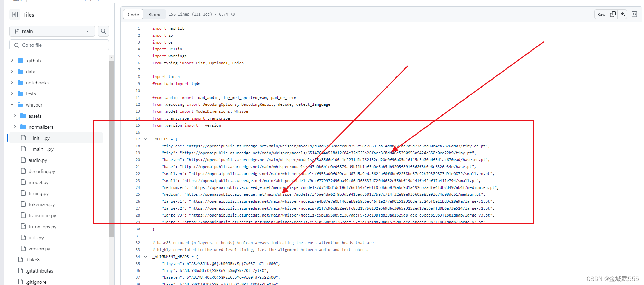
Task: Select the __init__.py file
Action: (x=39, y=138)
